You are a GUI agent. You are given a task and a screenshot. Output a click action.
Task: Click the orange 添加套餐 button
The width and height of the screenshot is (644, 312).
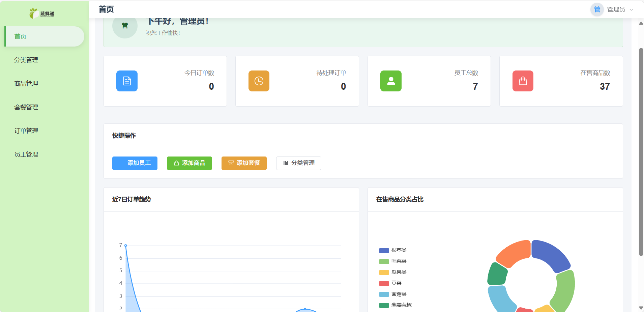coord(244,163)
